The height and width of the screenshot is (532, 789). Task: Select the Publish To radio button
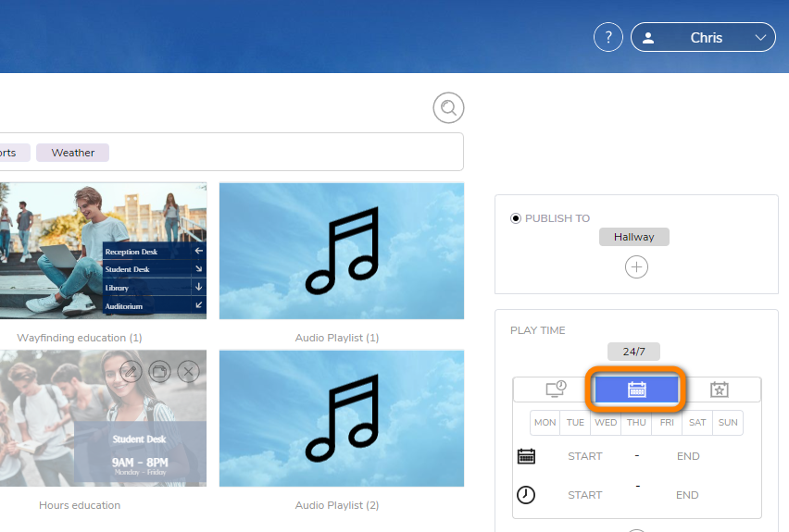[x=515, y=218]
